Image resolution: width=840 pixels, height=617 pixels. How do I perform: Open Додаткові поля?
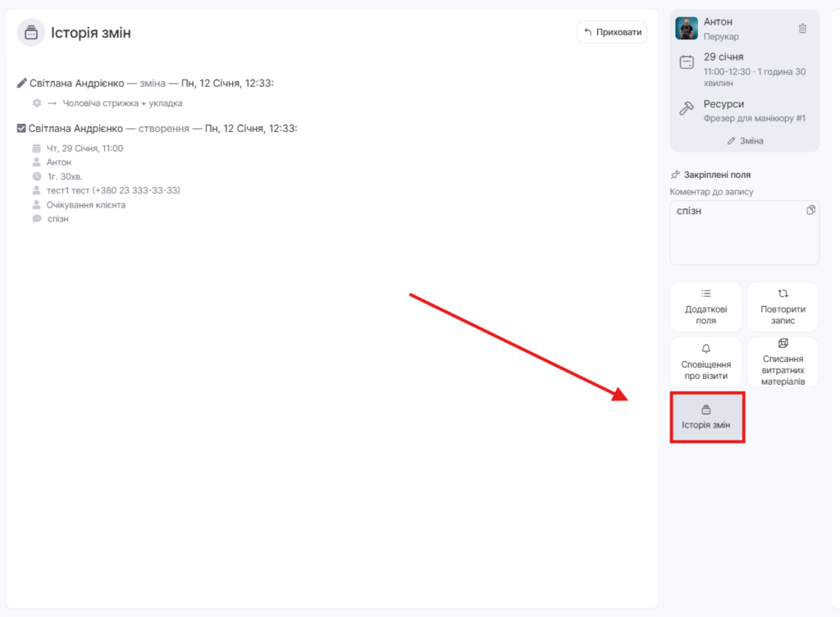coord(705,307)
